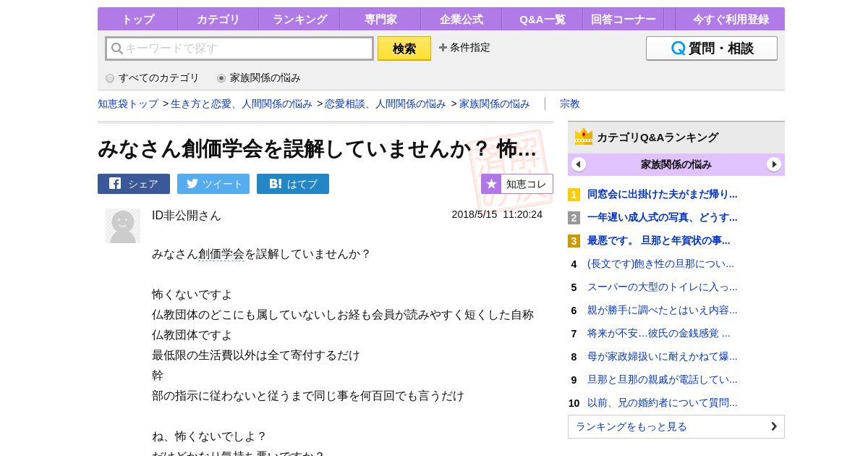
Task: Open the トップ tab
Action: tap(137, 19)
